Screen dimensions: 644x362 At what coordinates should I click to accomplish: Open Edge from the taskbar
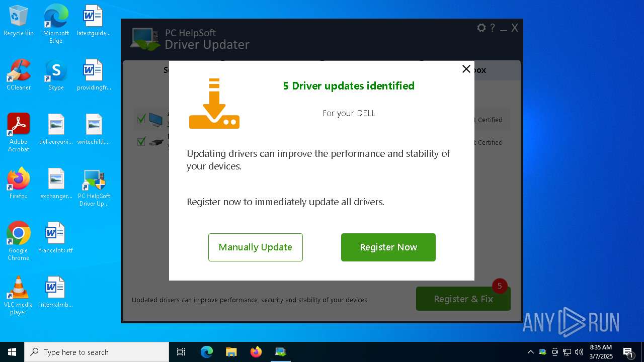pos(207,352)
